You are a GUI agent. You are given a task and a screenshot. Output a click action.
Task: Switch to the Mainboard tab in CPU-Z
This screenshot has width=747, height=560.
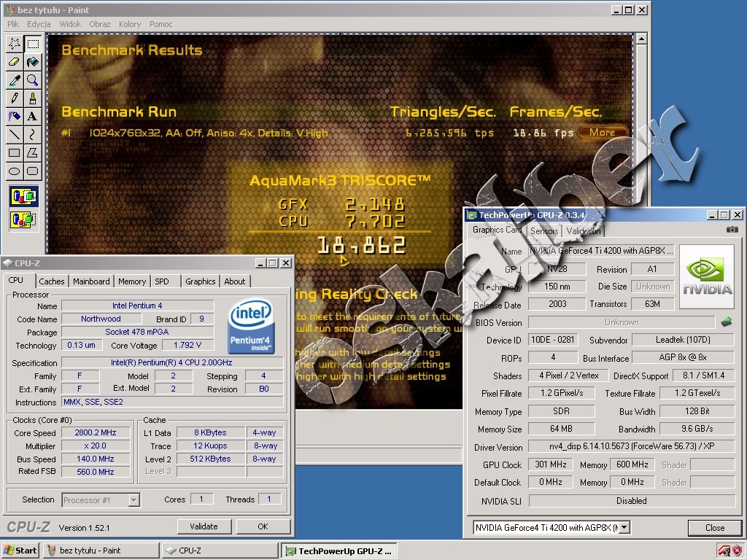click(91, 281)
